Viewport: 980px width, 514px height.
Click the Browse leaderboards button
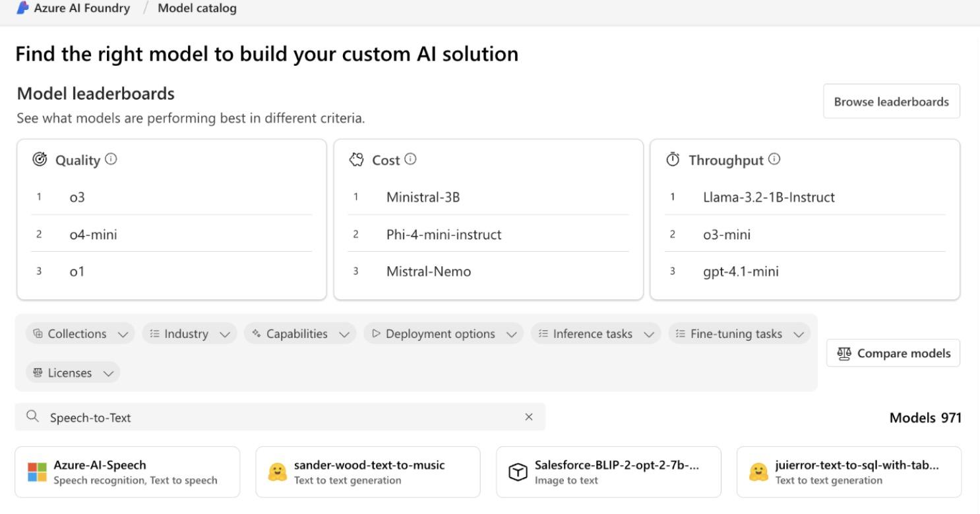pyautogui.click(x=892, y=101)
